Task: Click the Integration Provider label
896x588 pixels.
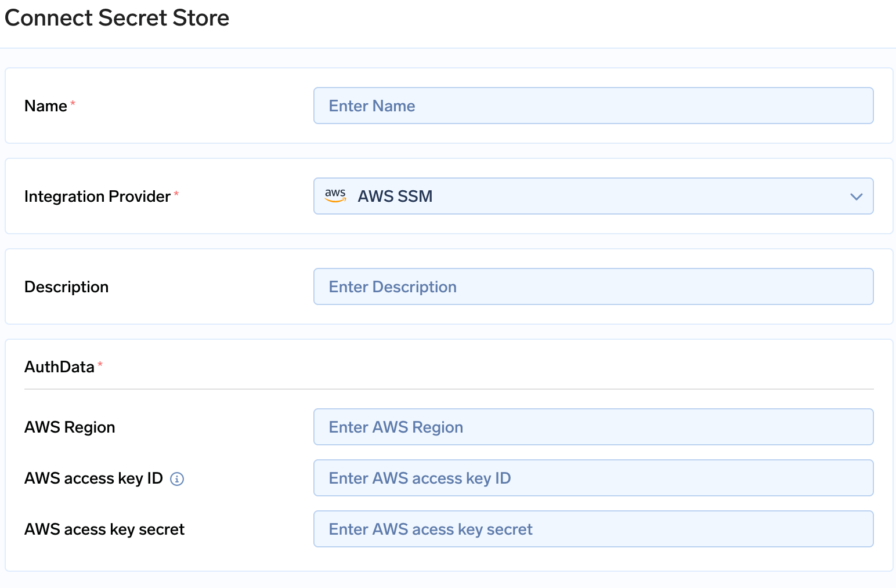Action: click(x=97, y=197)
